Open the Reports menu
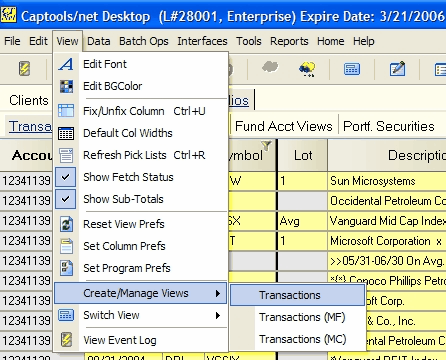446x360 pixels. [289, 41]
